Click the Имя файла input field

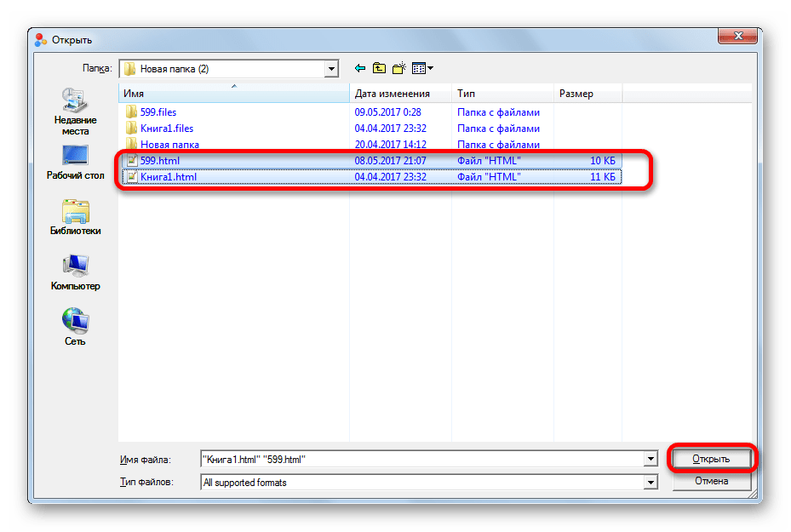(422, 459)
